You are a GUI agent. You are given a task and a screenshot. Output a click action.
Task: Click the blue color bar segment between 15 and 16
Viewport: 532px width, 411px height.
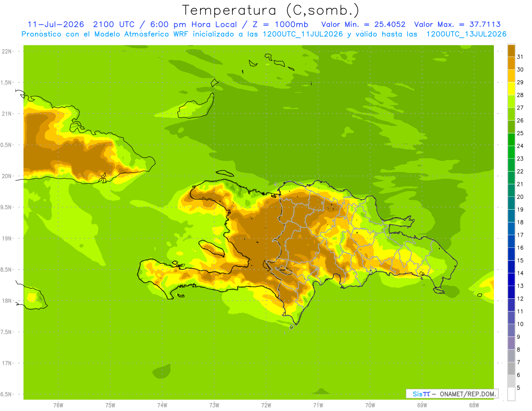[x=511, y=254]
